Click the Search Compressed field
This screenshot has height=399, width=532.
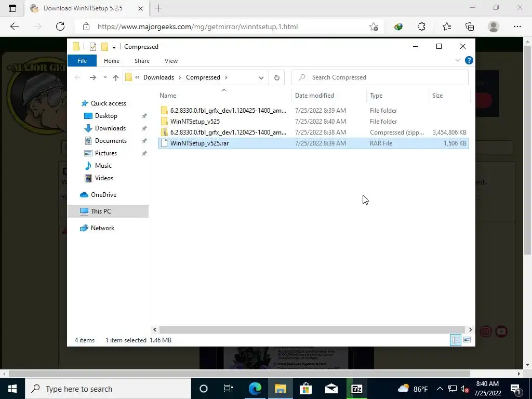tap(380, 77)
